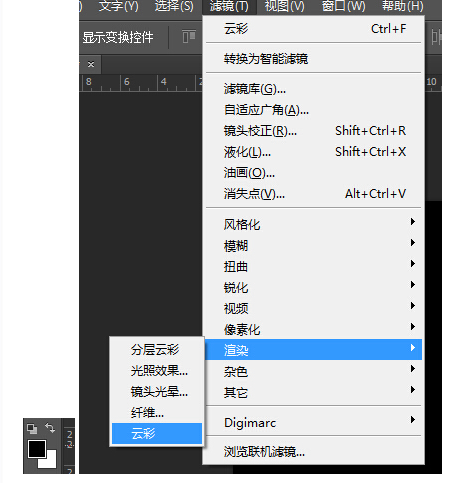
Task: Click the align icon beside 显示变换控件
Action: coord(189,36)
